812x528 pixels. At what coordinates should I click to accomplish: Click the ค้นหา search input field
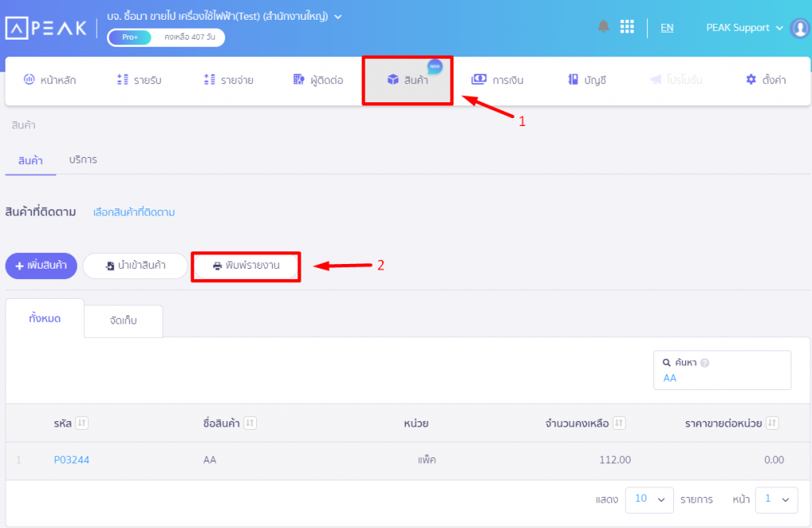(722, 378)
